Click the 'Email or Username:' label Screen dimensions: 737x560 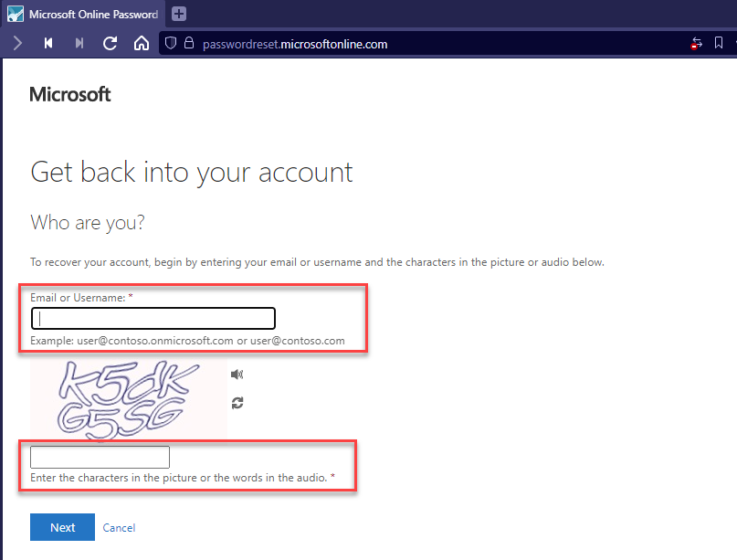pyautogui.click(x=78, y=298)
